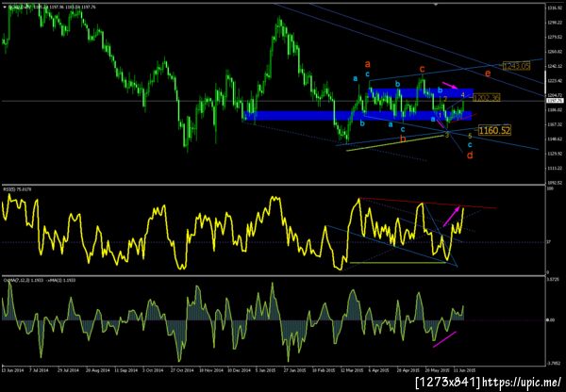
Task: Click the 1316.92 level on price scale
Action: [554, 8]
